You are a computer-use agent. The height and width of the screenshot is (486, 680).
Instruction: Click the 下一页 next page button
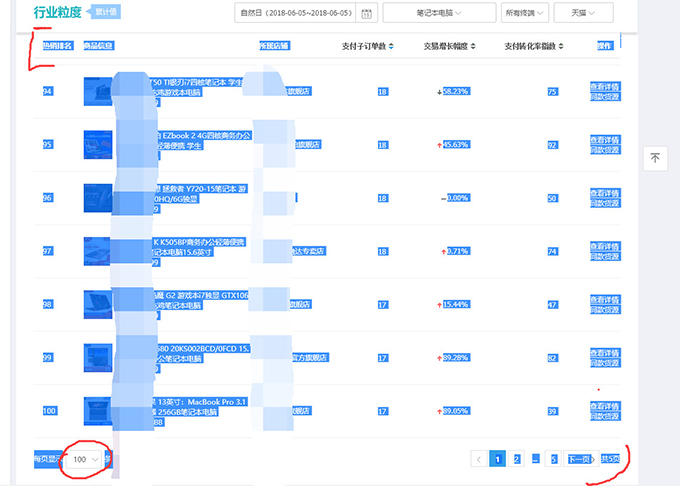tap(581, 459)
